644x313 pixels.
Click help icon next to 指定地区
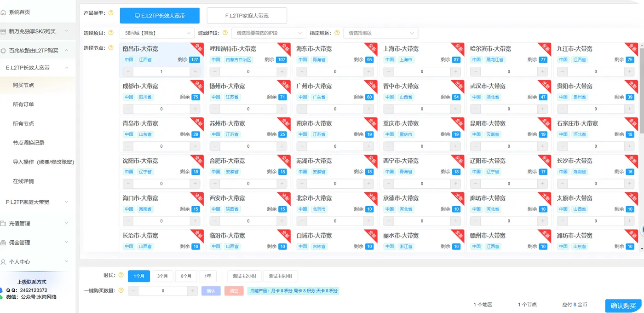336,33
